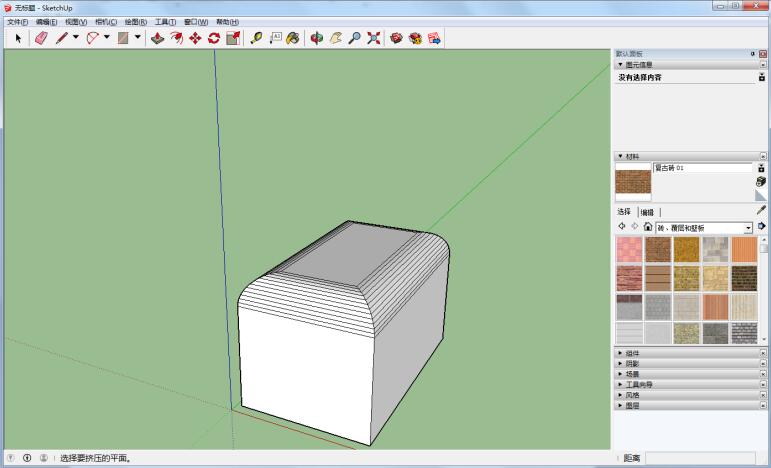The height and width of the screenshot is (468, 771).
Task: Pick the Tape Measure tool
Action: point(256,38)
